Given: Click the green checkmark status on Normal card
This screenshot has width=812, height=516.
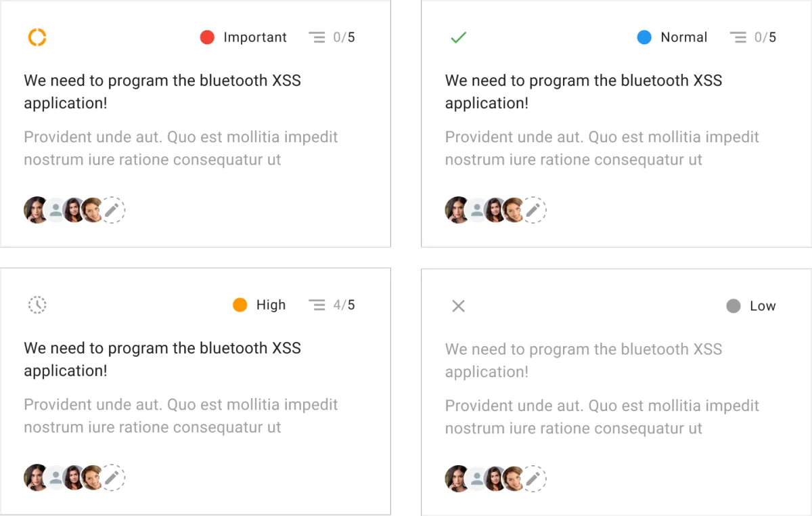Looking at the screenshot, I should pyautogui.click(x=458, y=37).
